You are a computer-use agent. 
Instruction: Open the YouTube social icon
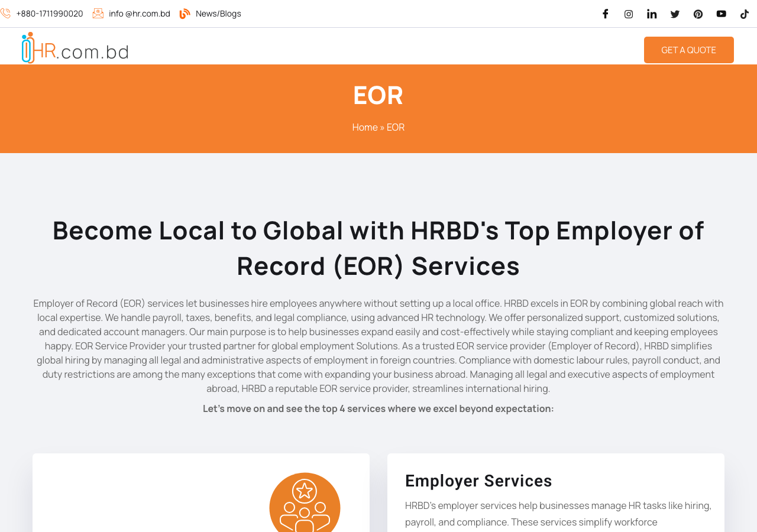722,14
